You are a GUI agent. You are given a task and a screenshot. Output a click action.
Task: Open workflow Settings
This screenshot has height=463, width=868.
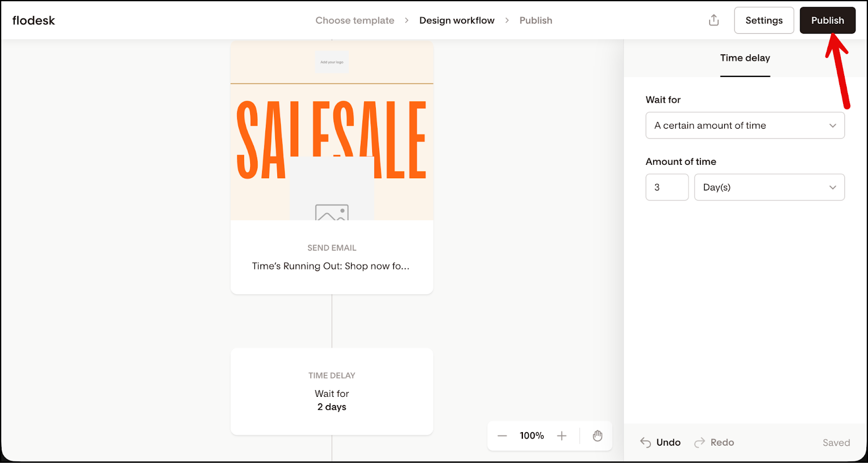pyautogui.click(x=763, y=21)
